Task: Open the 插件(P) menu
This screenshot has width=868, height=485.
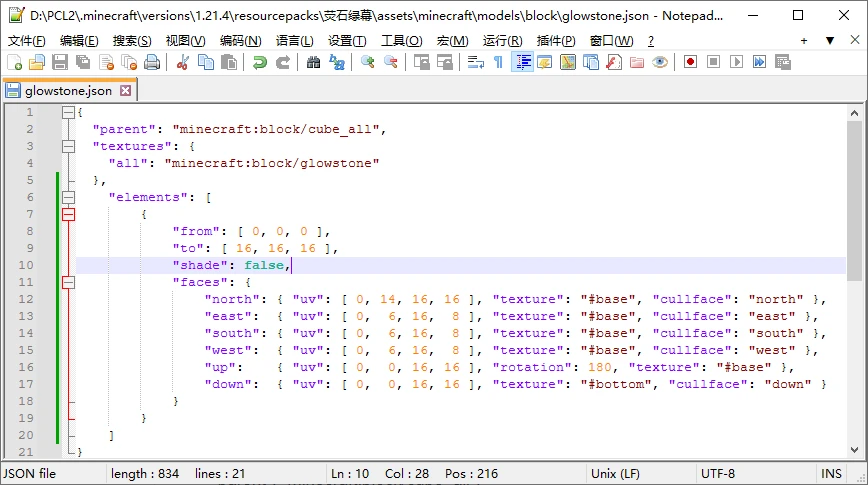Action: (556, 40)
